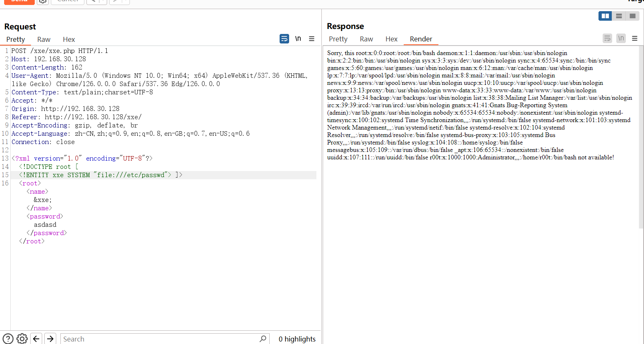The height and width of the screenshot is (344, 644).
Task: Open search settings gear at bottom
Action: (x=22, y=339)
